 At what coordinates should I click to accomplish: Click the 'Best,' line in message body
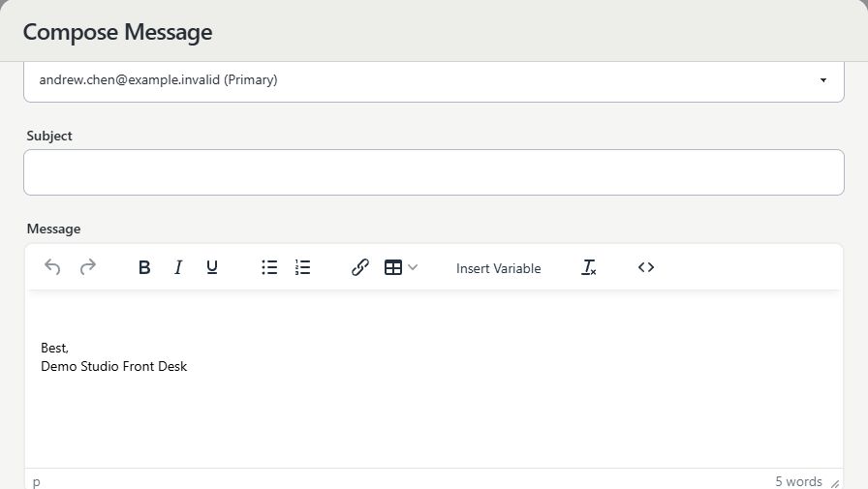(55, 348)
